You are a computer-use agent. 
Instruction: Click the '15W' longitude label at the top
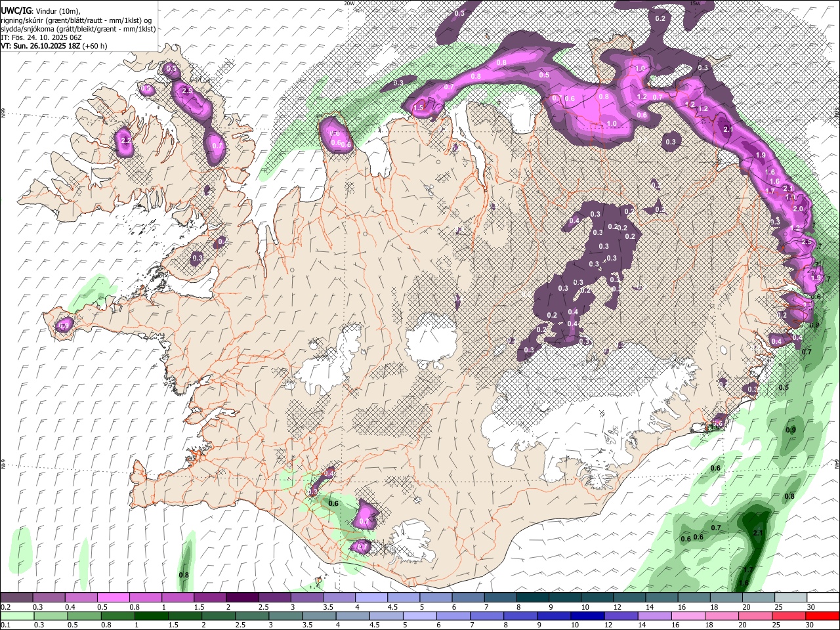click(695, 3)
